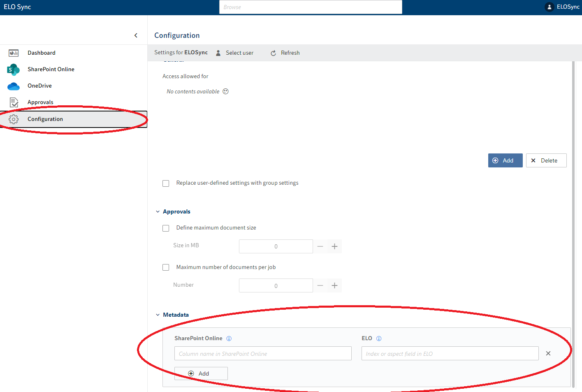The image size is (582, 392).
Task: Click the ELOSync user avatar icon
Action: pos(549,7)
